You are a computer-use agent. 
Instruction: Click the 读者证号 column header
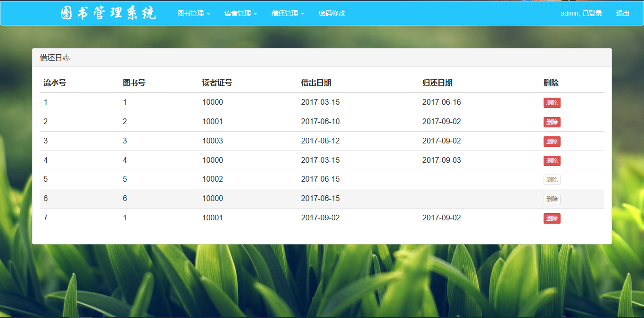[217, 83]
